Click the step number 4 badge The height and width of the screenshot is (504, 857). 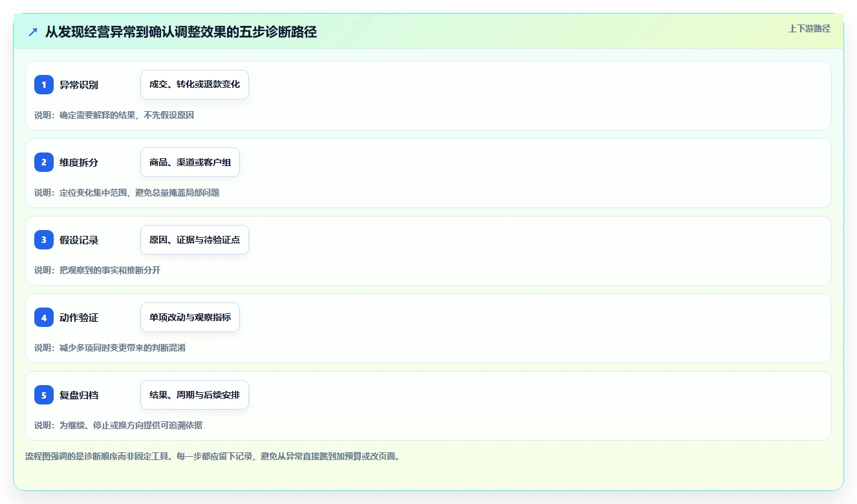click(x=44, y=317)
